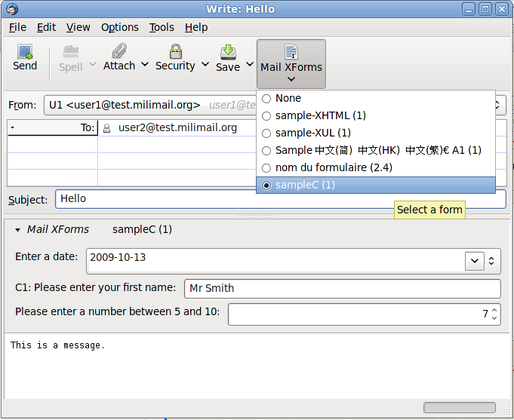Click the Send mail icon
The height and width of the screenshot is (420, 514).
point(25,51)
